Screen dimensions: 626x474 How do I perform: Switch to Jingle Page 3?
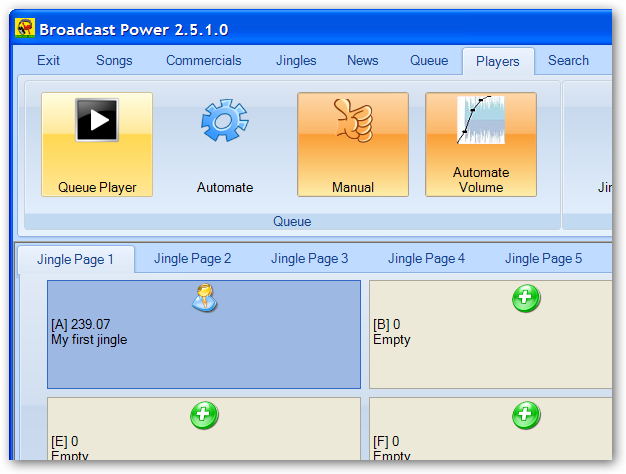(x=309, y=258)
